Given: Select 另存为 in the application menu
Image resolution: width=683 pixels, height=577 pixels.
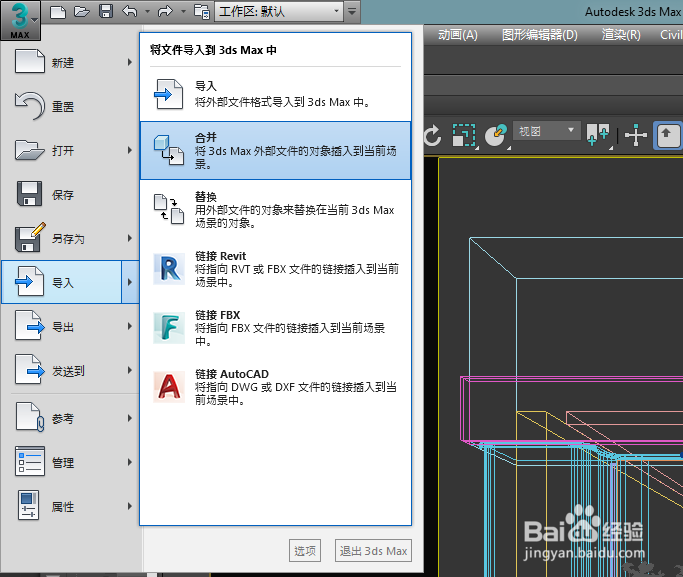Looking at the screenshot, I should (x=70, y=238).
